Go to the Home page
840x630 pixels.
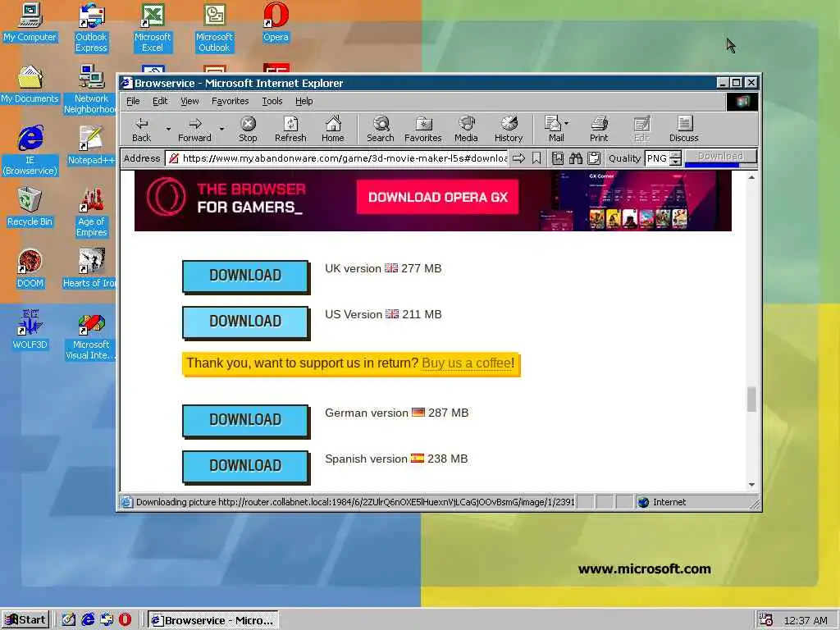click(333, 129)
